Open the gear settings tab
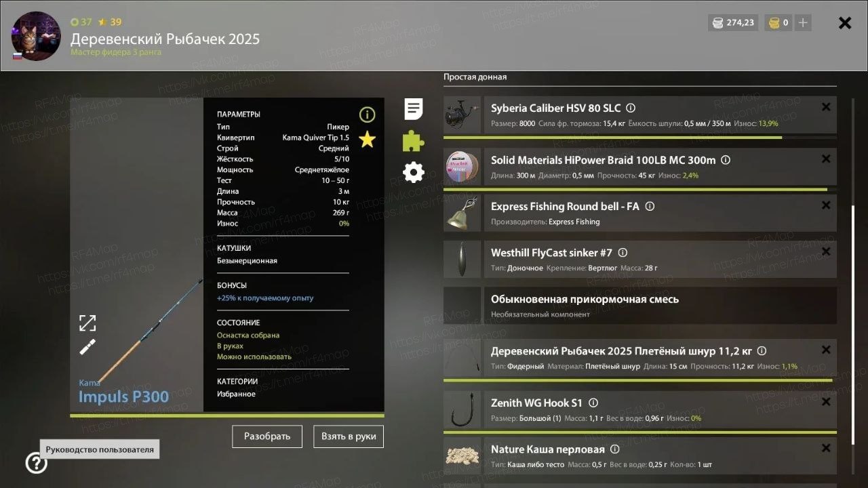This screenshot has width=868, height=488. click(x=414, y=172)
